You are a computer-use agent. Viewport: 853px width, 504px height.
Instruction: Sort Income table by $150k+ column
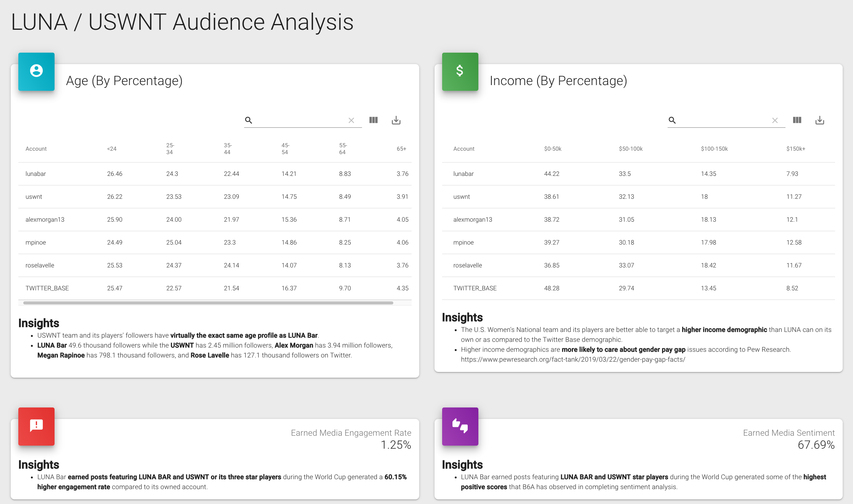coord(796,149)
